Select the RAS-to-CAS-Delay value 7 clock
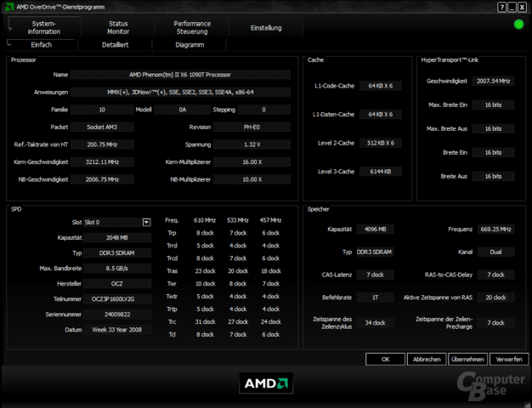Viewport: 532px width, 408px height. [495, 275]
